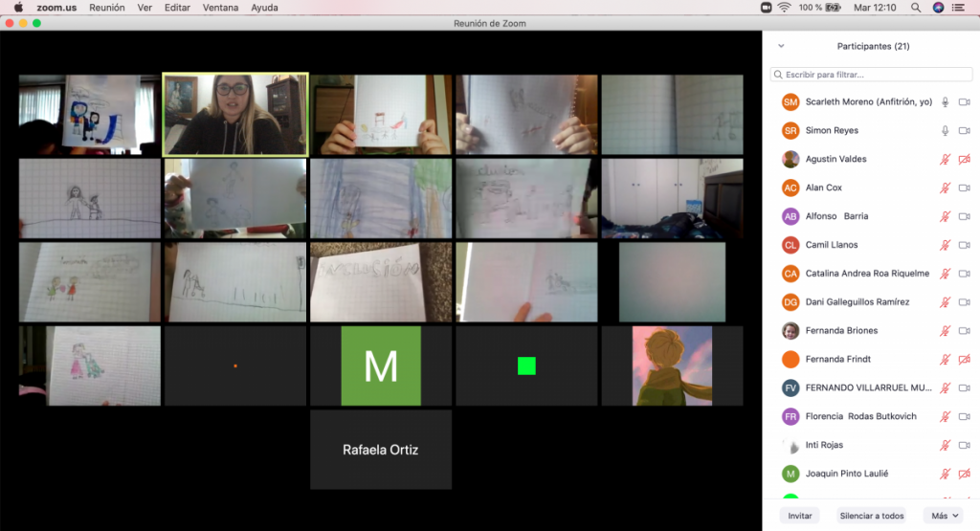Open the Ventana menu
980x531 pixels.
pyautogui.click(x=220, y=8)
